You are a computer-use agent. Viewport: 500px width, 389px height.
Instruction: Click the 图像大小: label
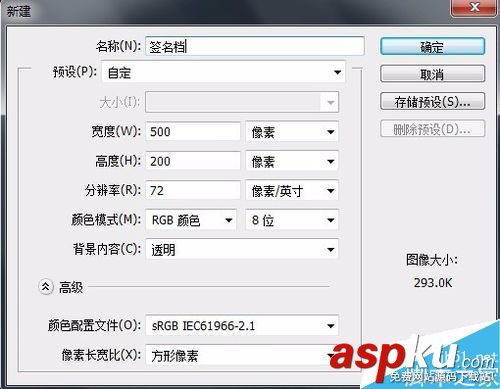[432, 260]
